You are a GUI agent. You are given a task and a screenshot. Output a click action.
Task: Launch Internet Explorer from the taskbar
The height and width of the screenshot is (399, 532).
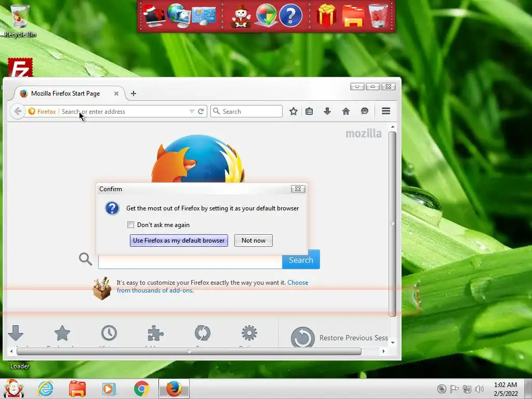point(46,389)
